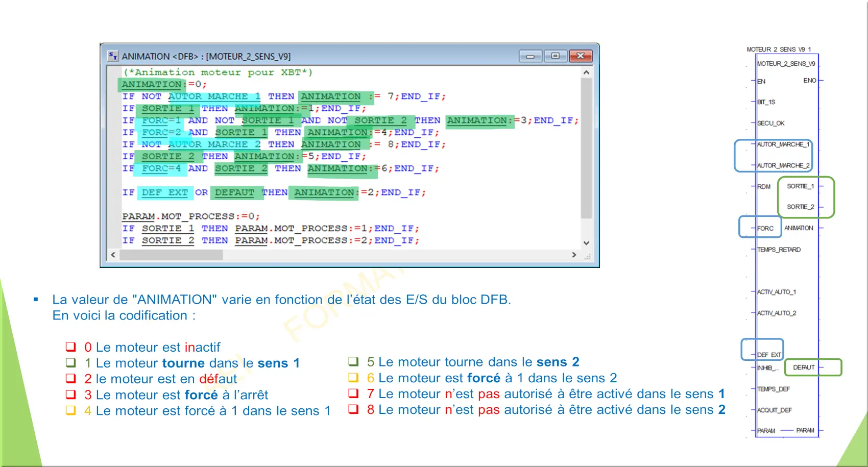
Task: Click the SORTIE_2 output pin
Action: [800, 207]
